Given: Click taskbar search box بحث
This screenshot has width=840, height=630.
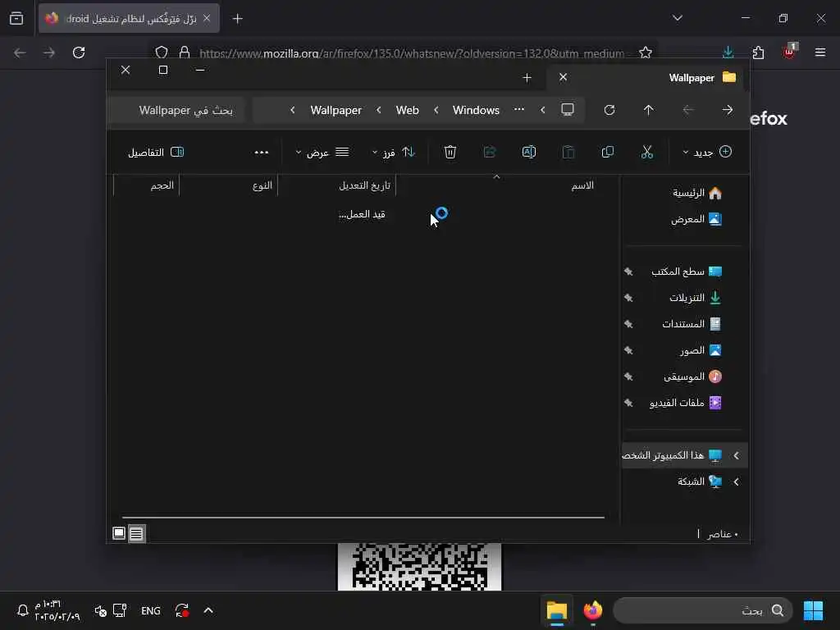Looking at the screenshot, I should (x=702, y=610).
